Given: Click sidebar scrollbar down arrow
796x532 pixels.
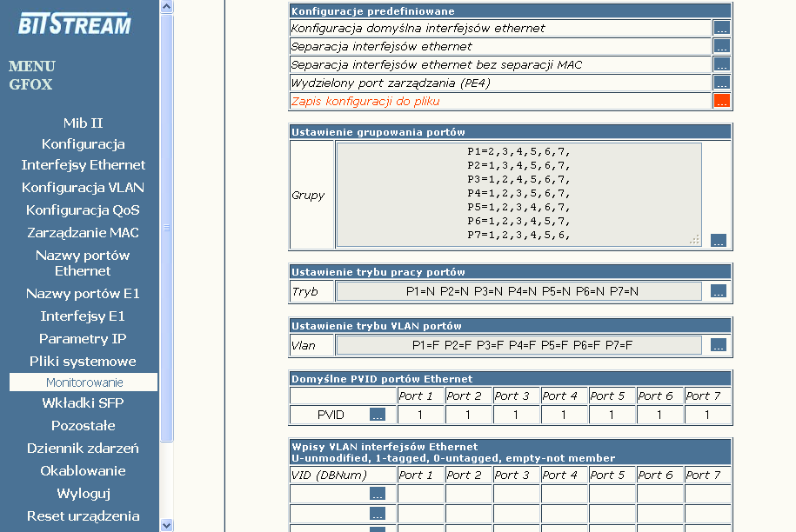Looking at the screenshot, I should pyautogui.click(x=166, y=525).
